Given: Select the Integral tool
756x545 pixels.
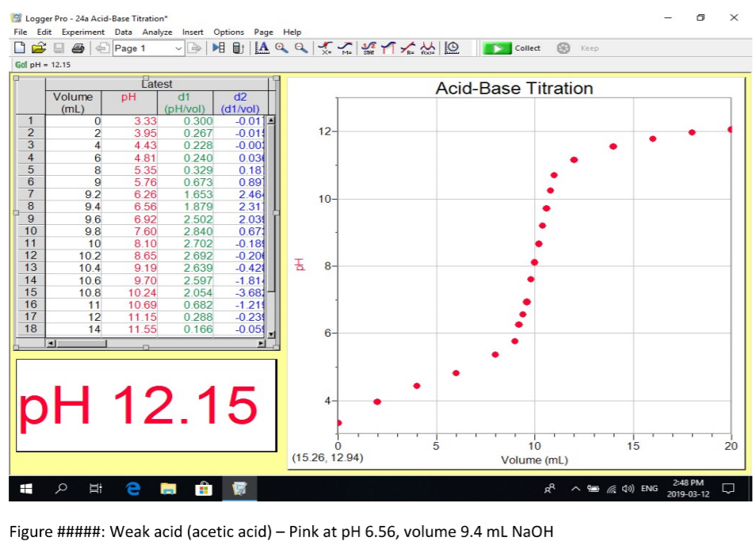Looking at the screenshot, I should pyautogui.click(x=388, y=48).
